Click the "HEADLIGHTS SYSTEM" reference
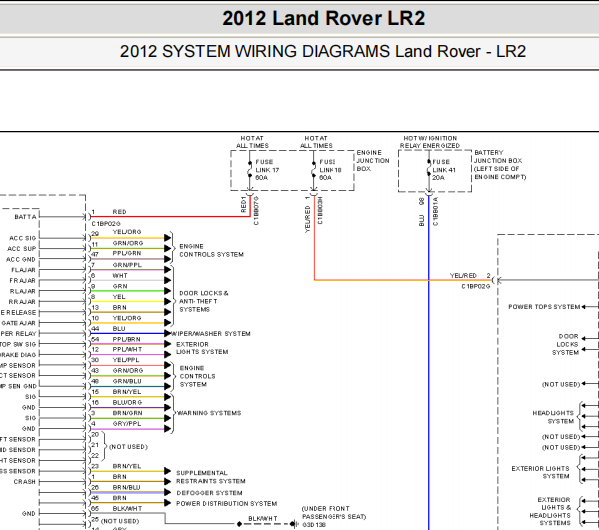This screenshot has height=530, width=599. point(553,417)
